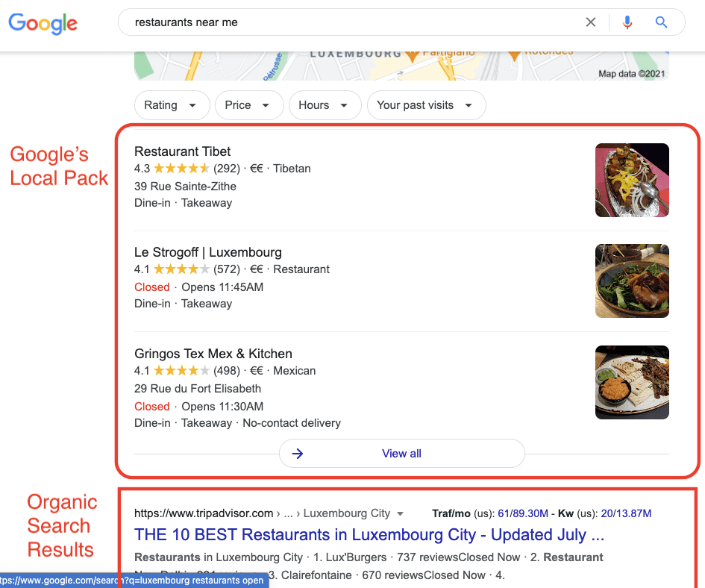This screenshot has width=705, height=588.
Task: Click the arrow icon inside the View all button
Action: click(x=297, y=453)
